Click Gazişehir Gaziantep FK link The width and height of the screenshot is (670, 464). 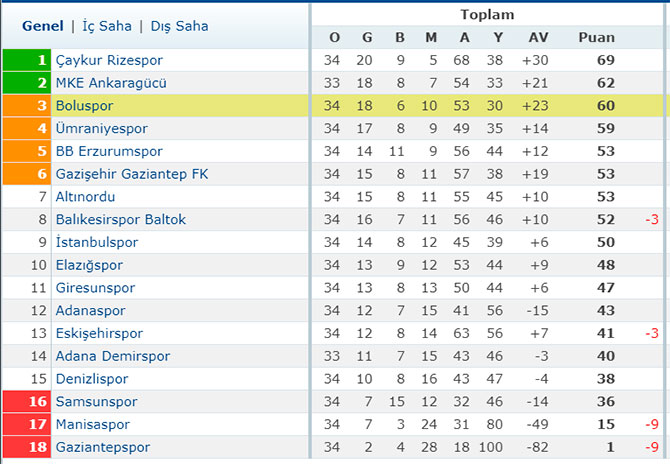click(x=132, y=174)
